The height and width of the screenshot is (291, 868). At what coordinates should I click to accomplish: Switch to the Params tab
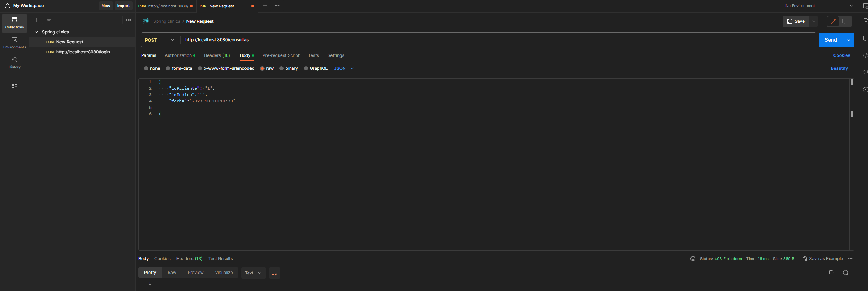pos(149,55)
